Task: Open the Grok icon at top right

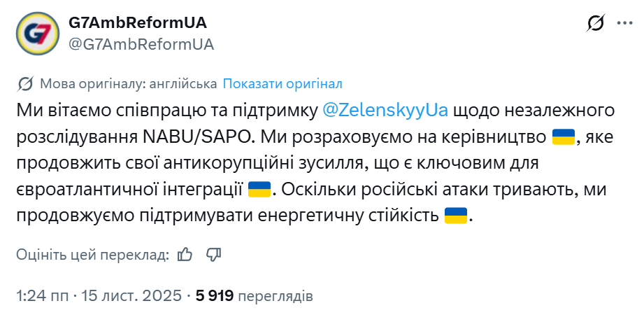Action: click(x=596, y=24)
